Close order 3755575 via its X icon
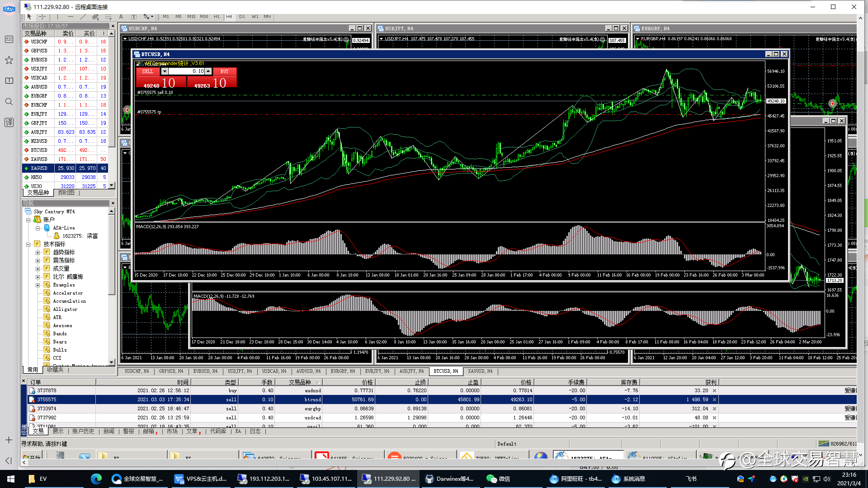The width and height of the screenshot is (868, 488). click(x=714, y=399)
